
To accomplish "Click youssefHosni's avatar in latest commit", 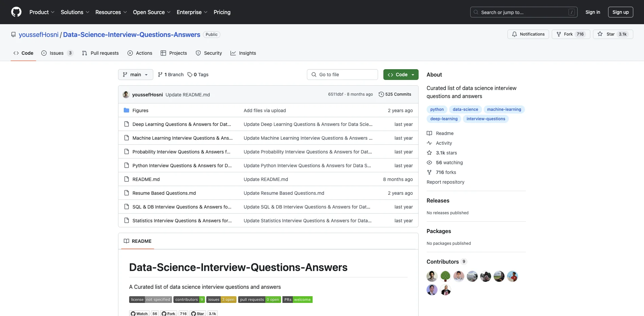I will point(126,95).
